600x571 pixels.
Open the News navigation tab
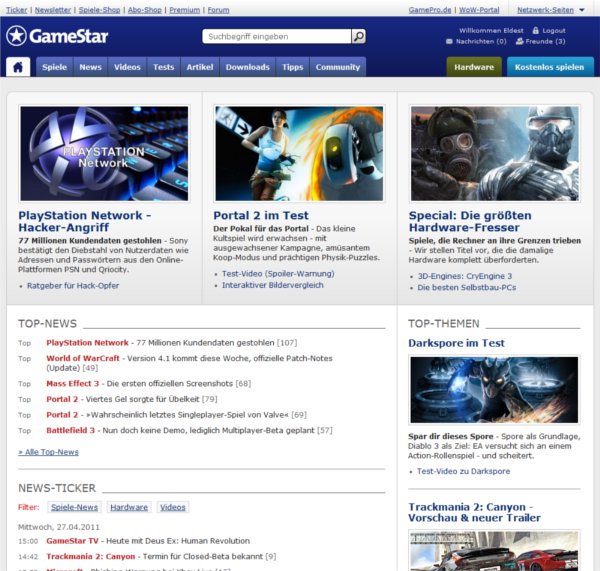coord(90,67)
